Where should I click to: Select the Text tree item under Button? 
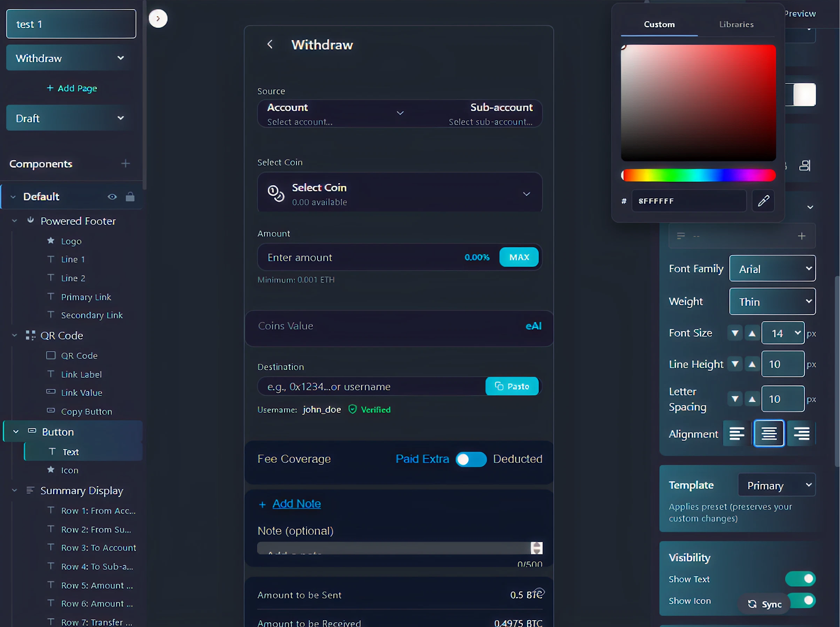tap(83, 452)
